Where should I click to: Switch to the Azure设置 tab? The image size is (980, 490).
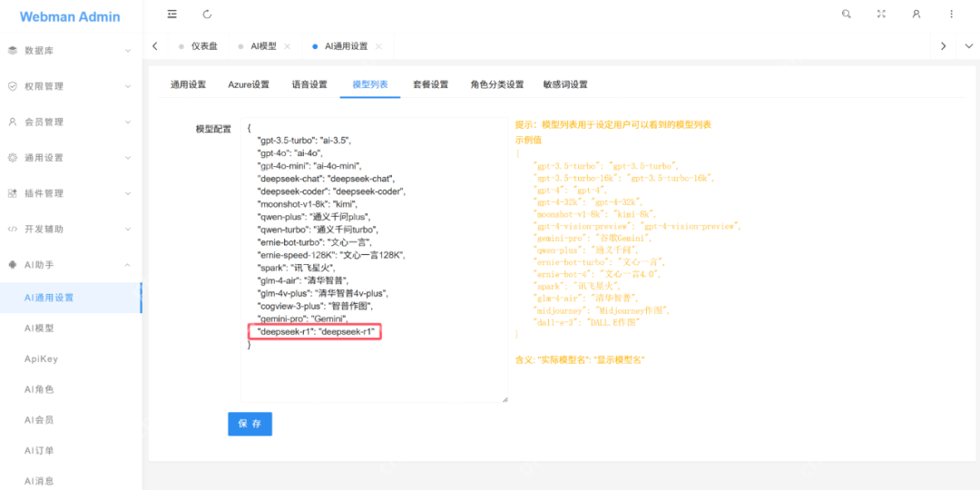pyautogui.click(x=249, y=84)
